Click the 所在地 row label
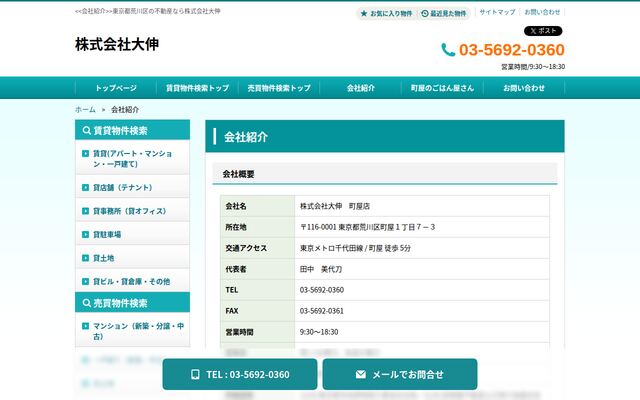The image size is (640, 400). click(x=236, y=227)
